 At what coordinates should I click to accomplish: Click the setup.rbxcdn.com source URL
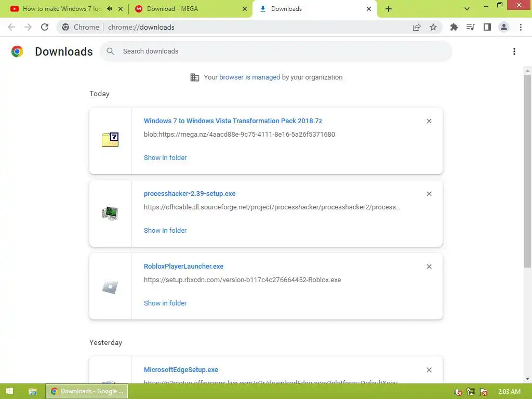pyautogui.click(x=242, y=280)
